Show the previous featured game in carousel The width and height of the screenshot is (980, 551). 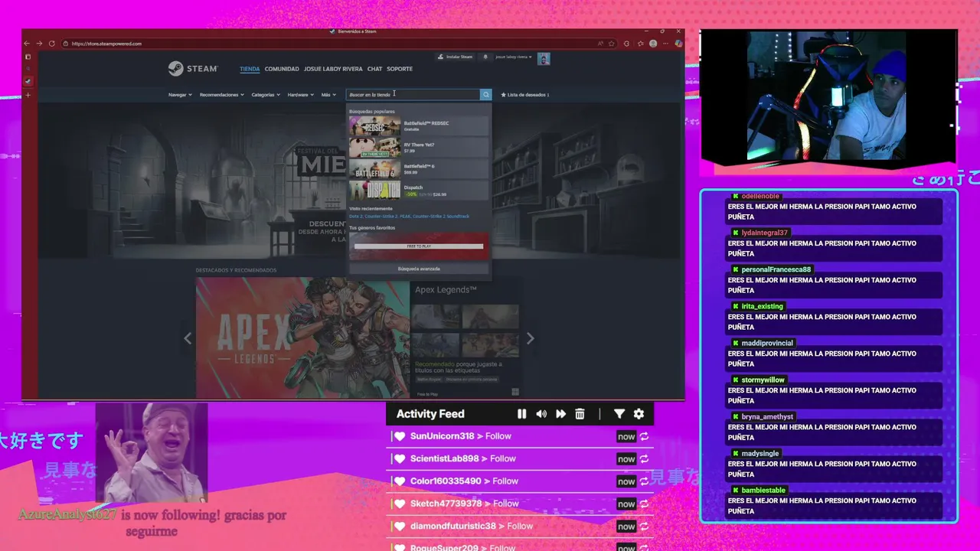point(188,338)
